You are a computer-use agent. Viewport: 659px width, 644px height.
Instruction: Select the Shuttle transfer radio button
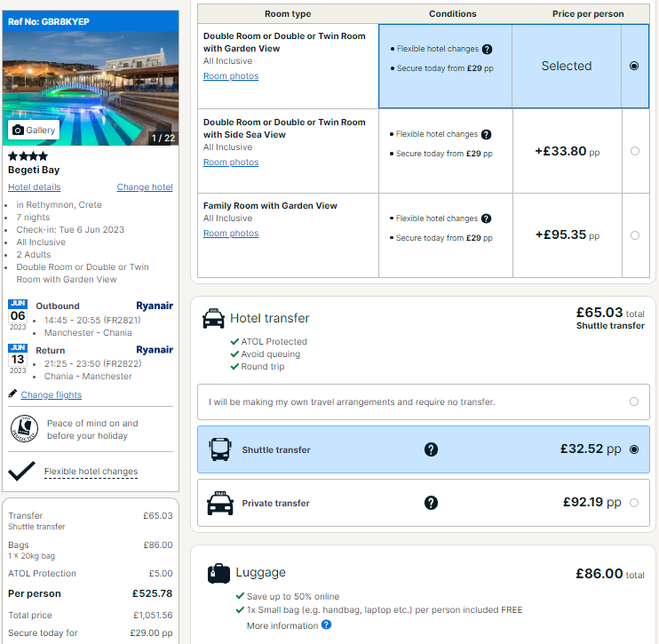click(634, 449)
